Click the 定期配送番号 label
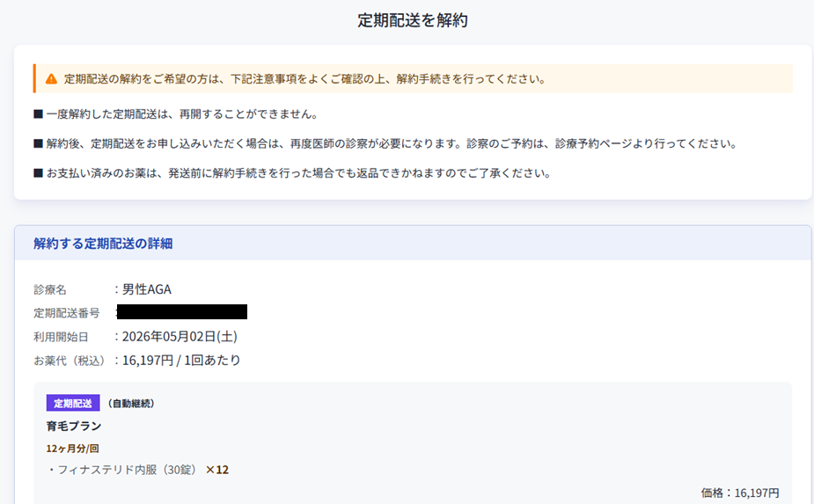 (x=67, y=313)
